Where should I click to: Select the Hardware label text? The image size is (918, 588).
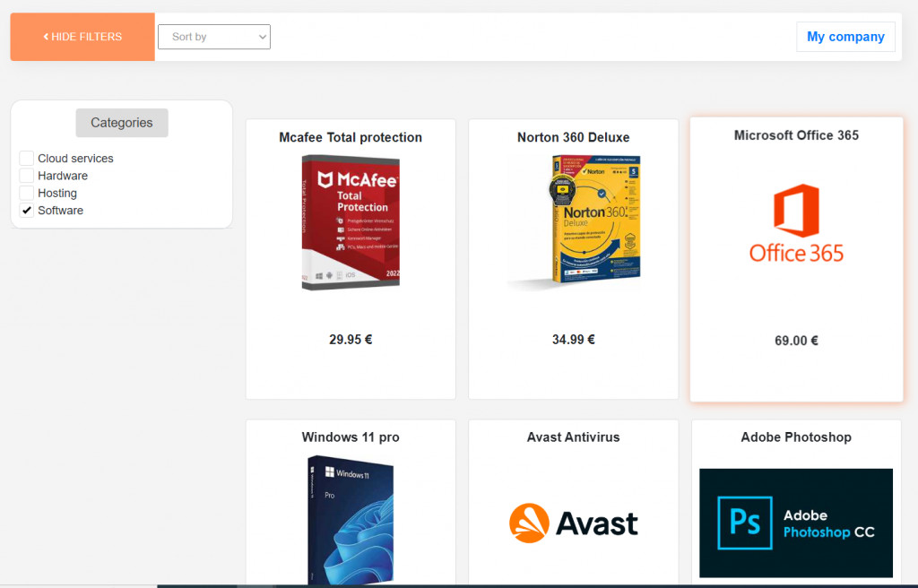click(63, 176)
